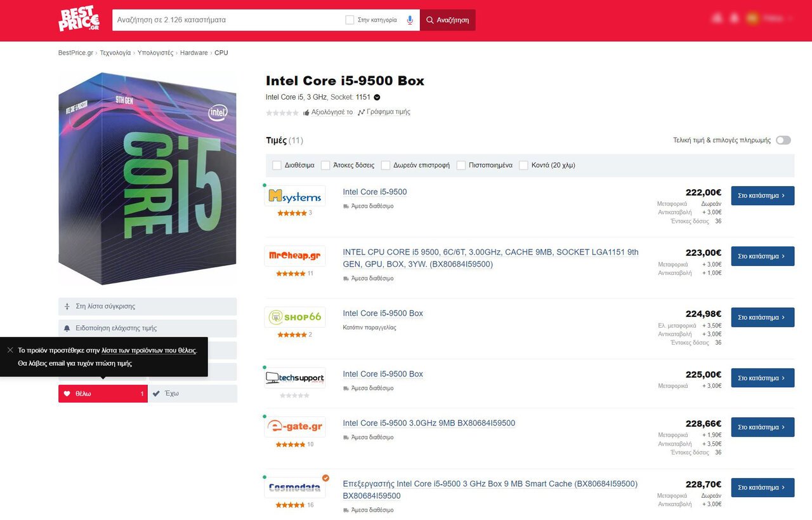812x520 pixels.
Task: Go to 'Τεχνολογία' breadcrumb
Action: 115,53
